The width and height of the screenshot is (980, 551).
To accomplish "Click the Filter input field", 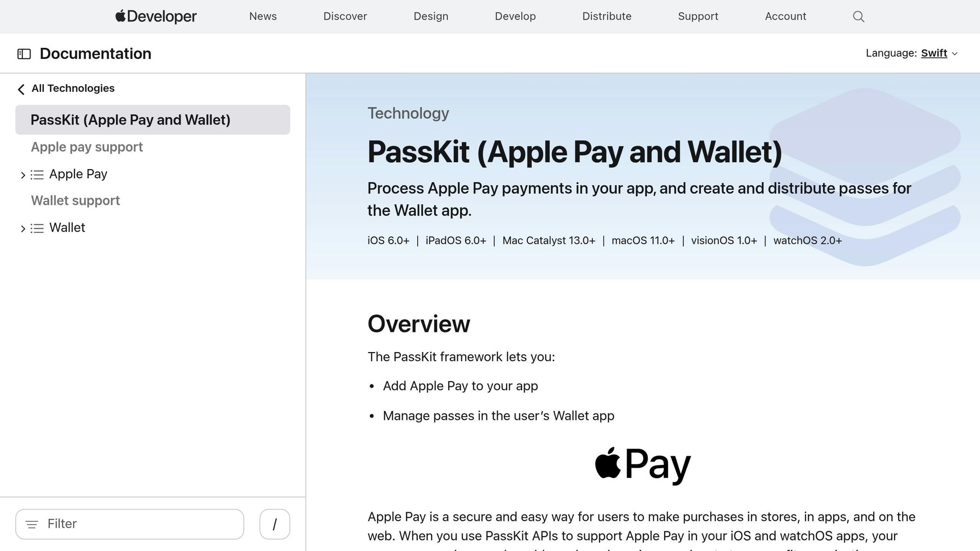I will click(139, 524).
